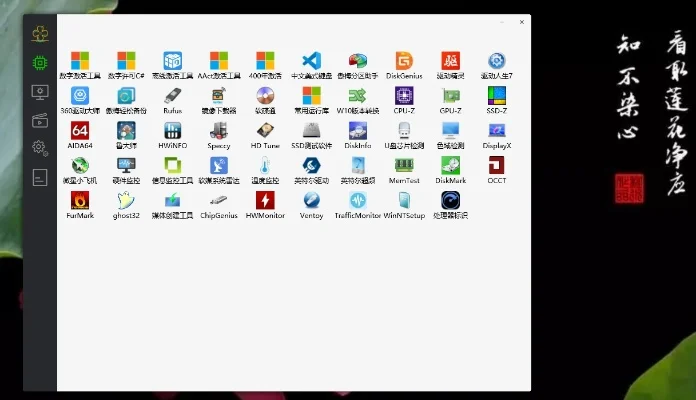Image resolution: width=696 pixels, height=400 pixels.
Task: Launch MemTest
Action: [x=404, y=170]
